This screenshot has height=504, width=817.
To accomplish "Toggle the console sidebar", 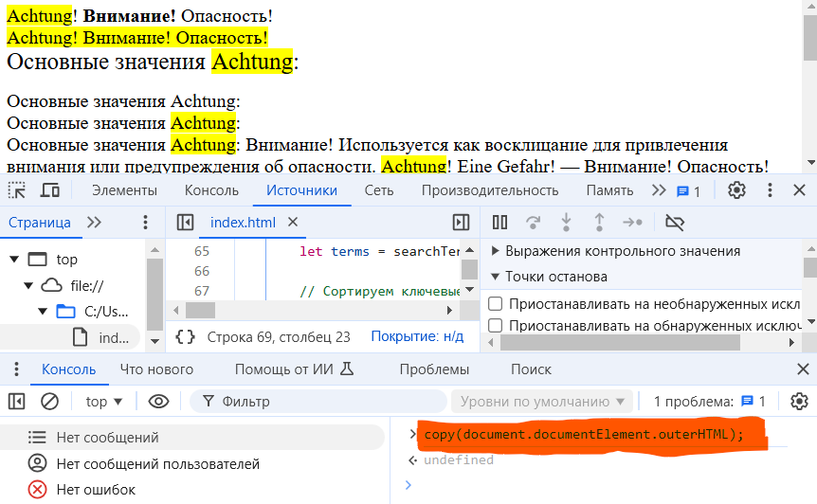I will pyautogui.click(x=17, y=402).
